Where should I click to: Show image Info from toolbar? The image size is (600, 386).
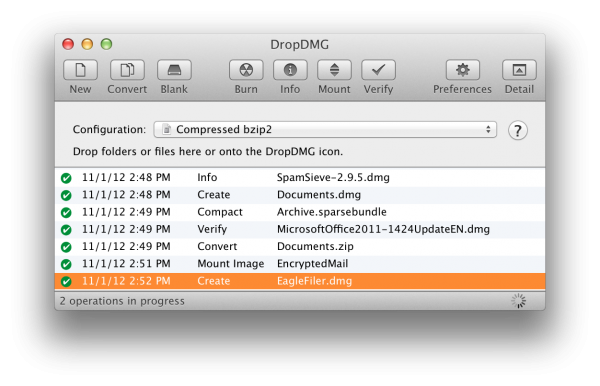(x=290, y=70)
